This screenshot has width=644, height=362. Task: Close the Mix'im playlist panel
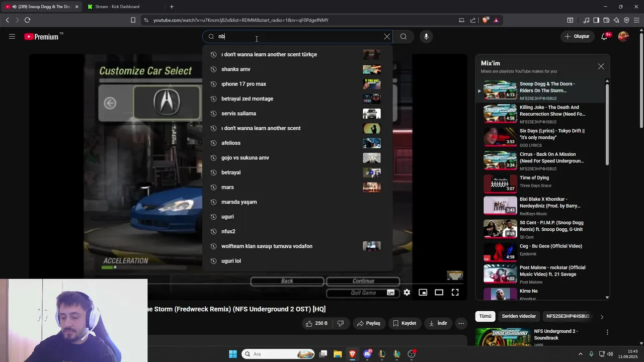pyautogui.click(x=601, y=66)
